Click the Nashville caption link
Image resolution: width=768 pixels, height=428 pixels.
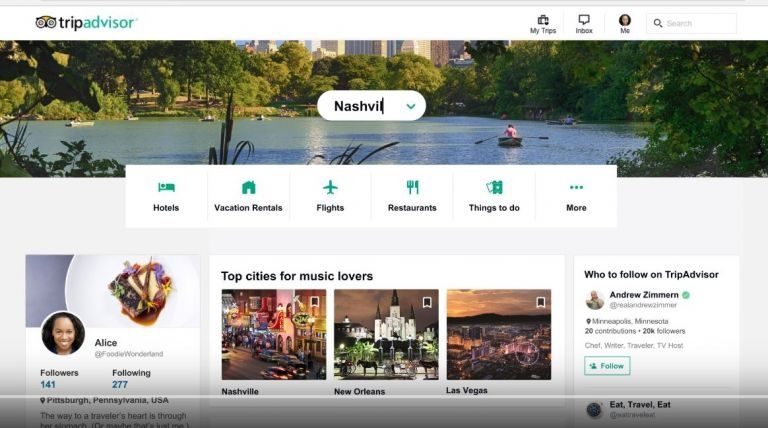(240, 391)
